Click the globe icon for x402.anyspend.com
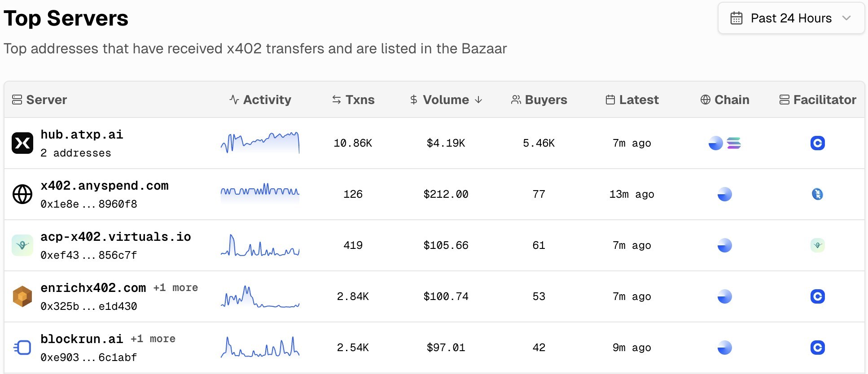Screen dimensions: 868x374 point(22,194)
